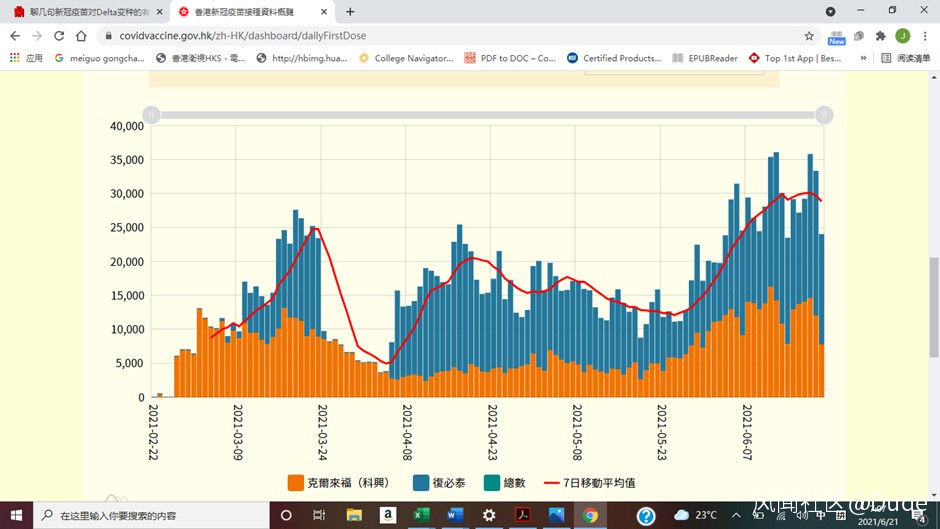Go back to previous page
Image resolution: width=940 pixels, height=529 pixels.
pyautogui.click(x=14, y=36)
